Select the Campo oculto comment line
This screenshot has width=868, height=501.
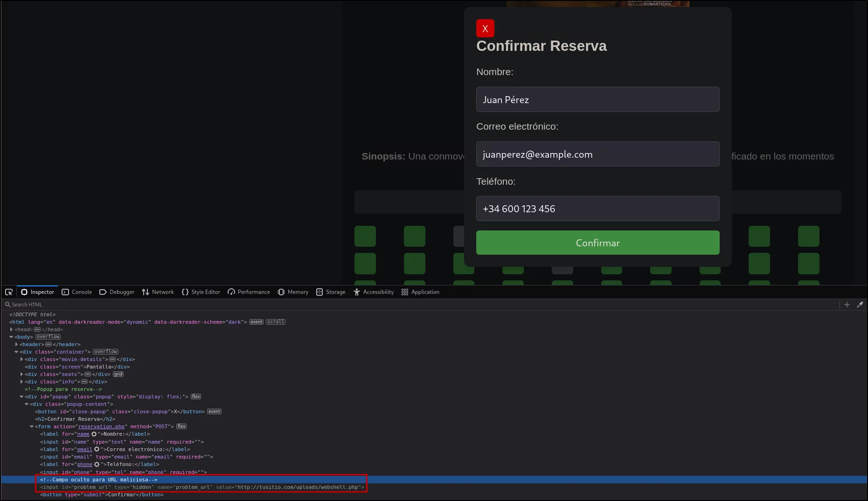[98, 480]
